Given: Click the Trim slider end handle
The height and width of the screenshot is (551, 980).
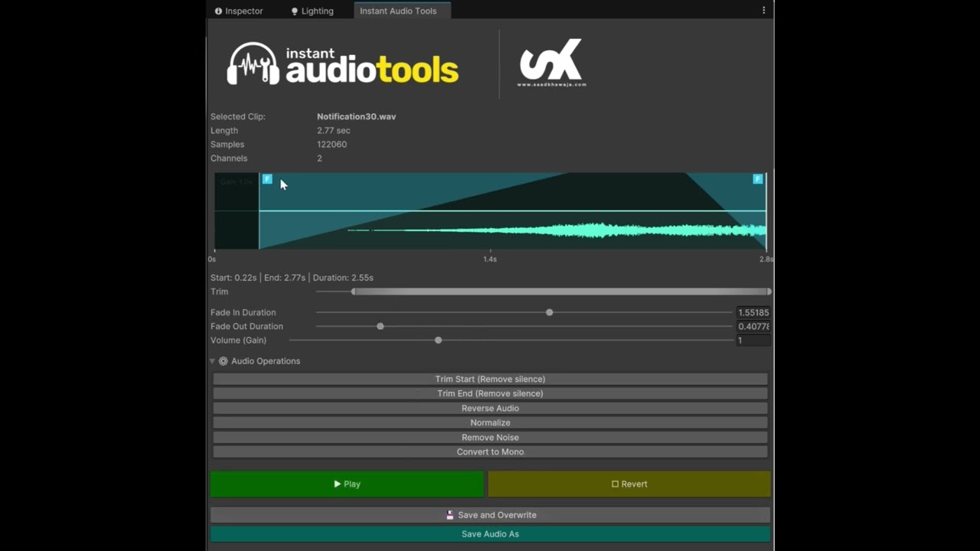Looking at the screenshot, I should [768, 292].
